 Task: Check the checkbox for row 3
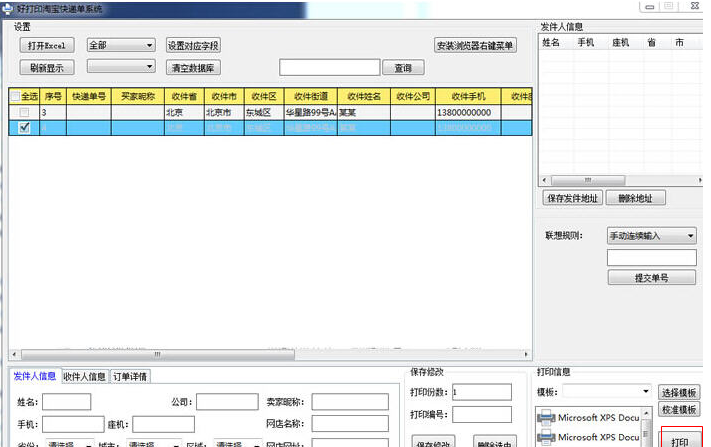pyautogui.click(x=24, y=112)
